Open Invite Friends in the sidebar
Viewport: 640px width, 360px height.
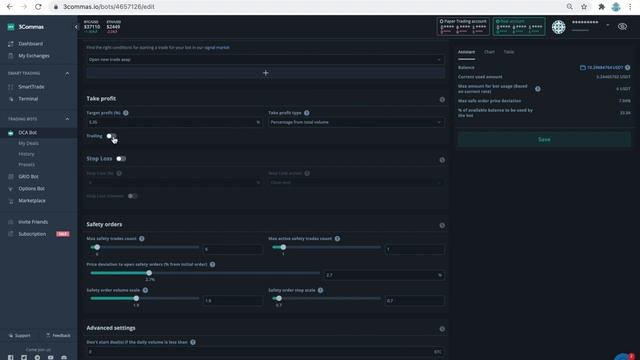coord(33,222)
